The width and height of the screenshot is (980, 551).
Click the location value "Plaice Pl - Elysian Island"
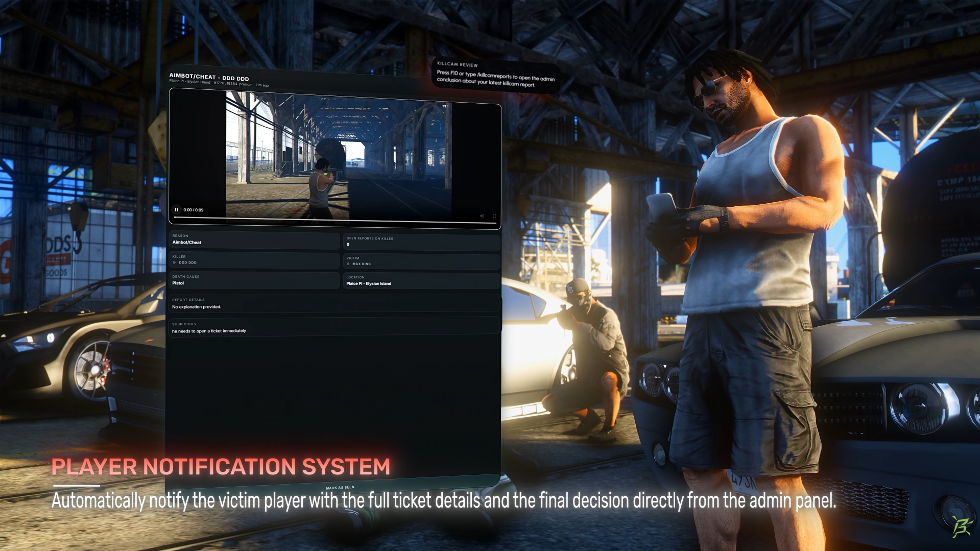pyautogui.click(x=369, y=283)
